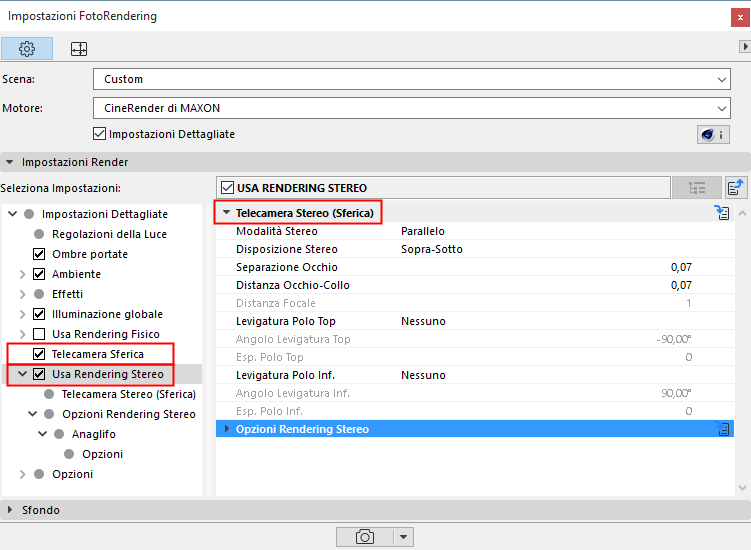
Task: Collapse the Anaglifo tree node
Action: click(43, 434)
